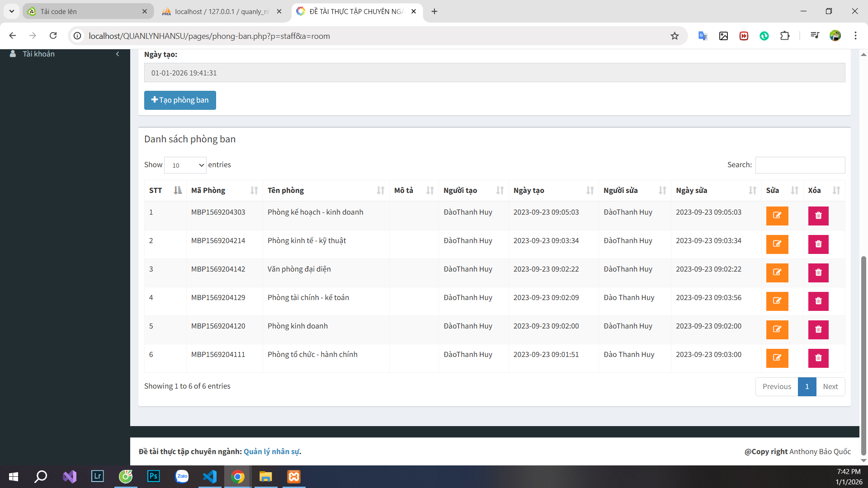This screenshot has height=488, width=868.
Task: Open Photoshop from the taskbar
Action: click(x=154, y=476)
